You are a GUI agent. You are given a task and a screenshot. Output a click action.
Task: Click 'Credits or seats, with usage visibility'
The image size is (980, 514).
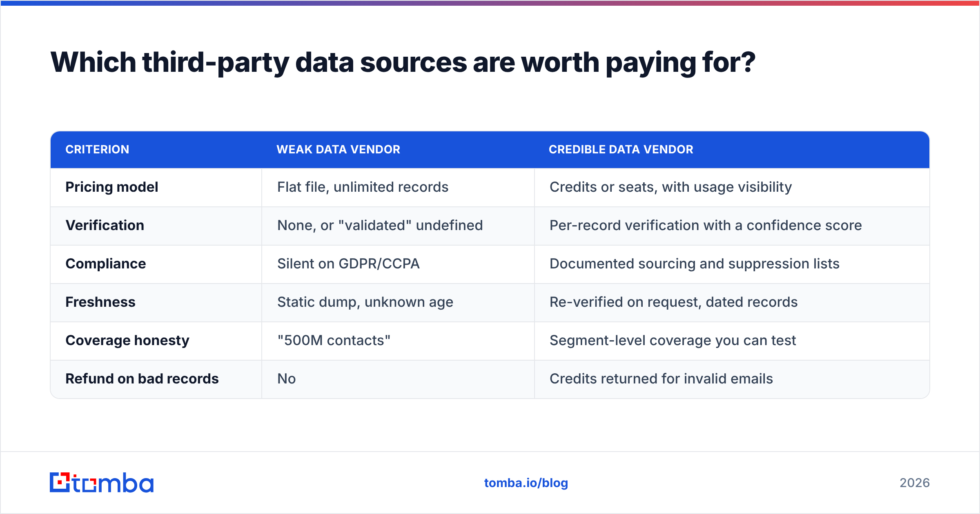pos(670,187)
